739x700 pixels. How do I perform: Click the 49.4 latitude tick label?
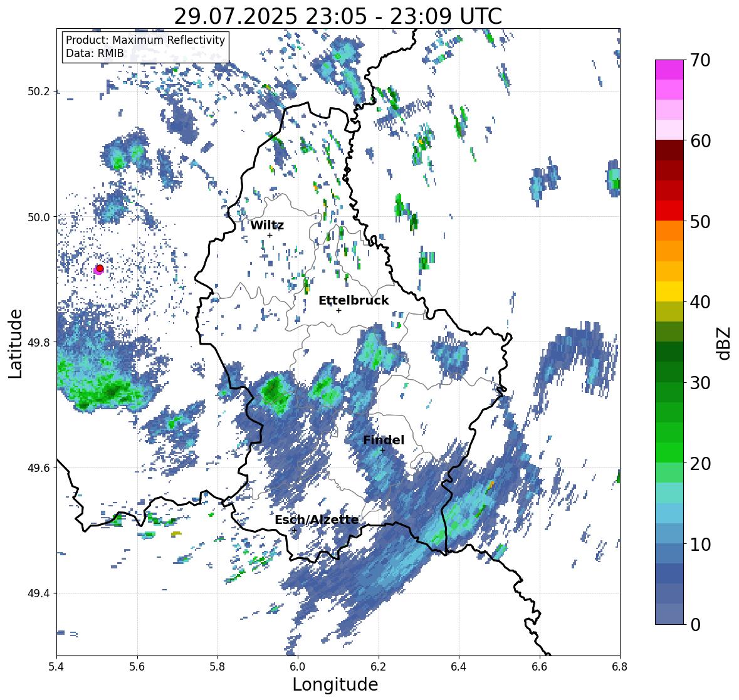38,593
